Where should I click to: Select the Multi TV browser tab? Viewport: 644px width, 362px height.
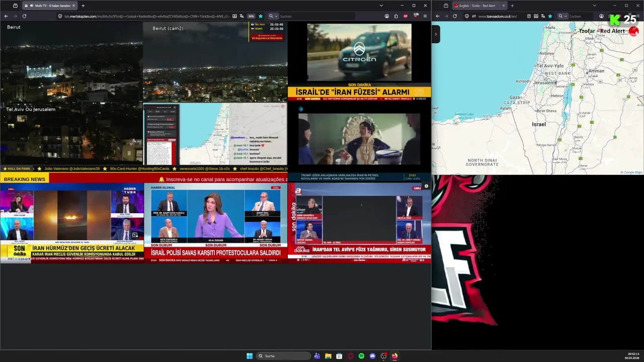click(50, 6)
